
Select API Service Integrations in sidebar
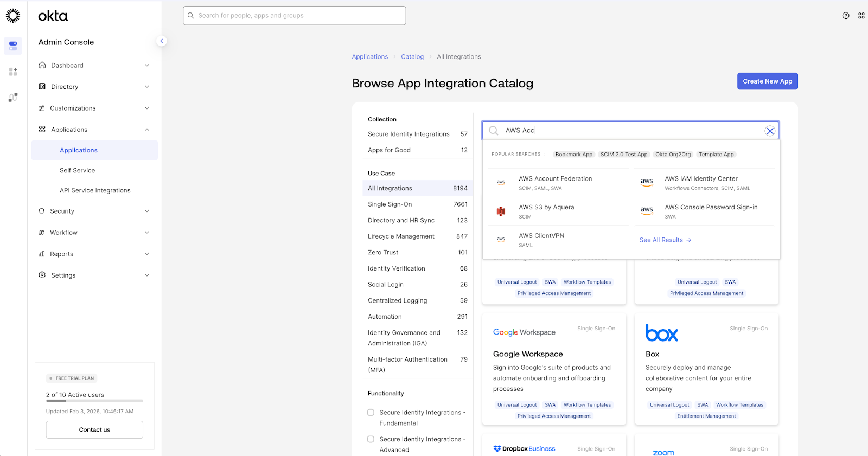(95, 190)
